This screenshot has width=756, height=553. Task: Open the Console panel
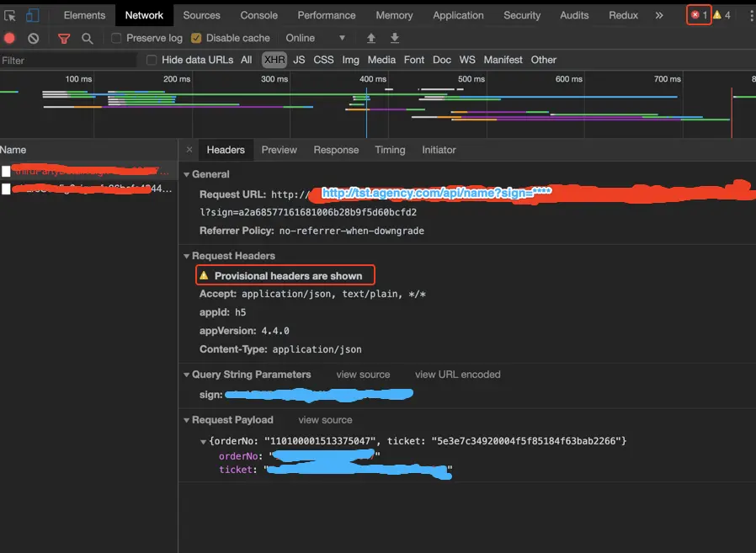tap(259, 15)
